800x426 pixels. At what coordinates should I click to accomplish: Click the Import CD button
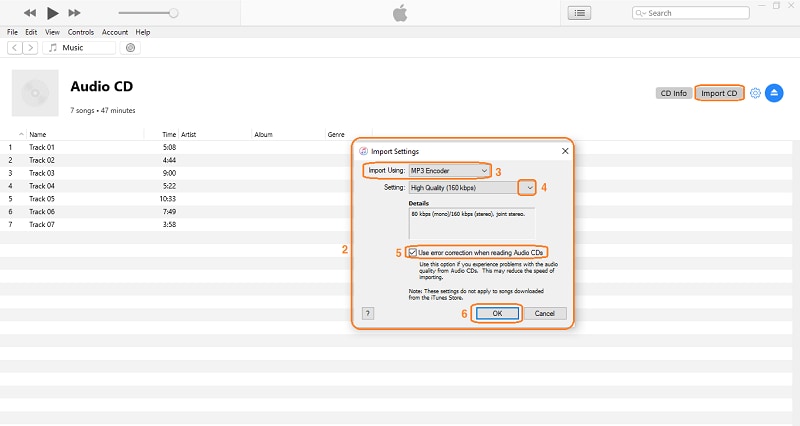[x=719, y=93]
